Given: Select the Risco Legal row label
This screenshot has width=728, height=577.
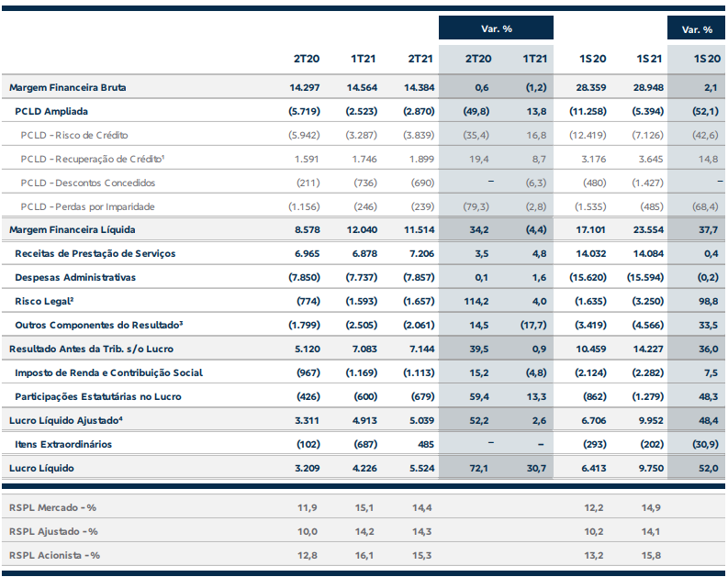Looking at the screenshot, I should pyautogui.click(x=44, y=301).
